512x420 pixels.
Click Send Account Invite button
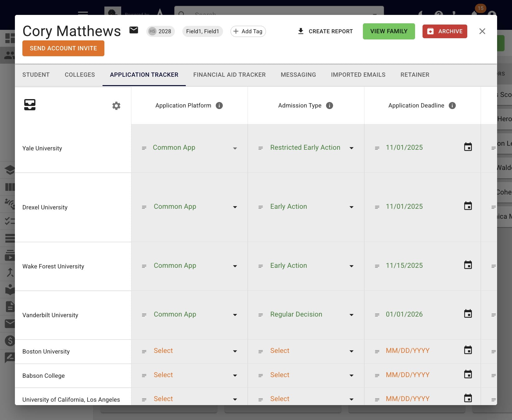[x=63, y=48]
